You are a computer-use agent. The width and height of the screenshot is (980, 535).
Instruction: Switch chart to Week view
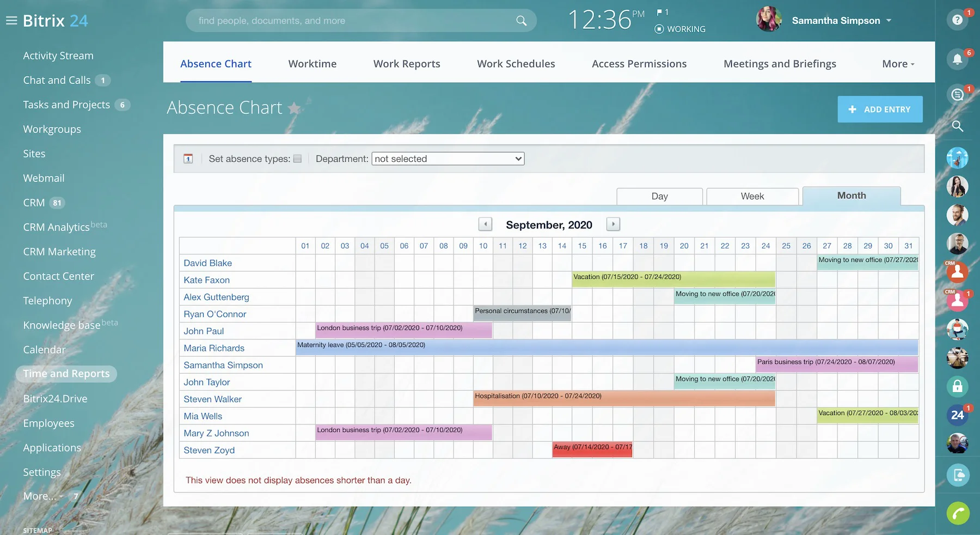pos(752,196)
